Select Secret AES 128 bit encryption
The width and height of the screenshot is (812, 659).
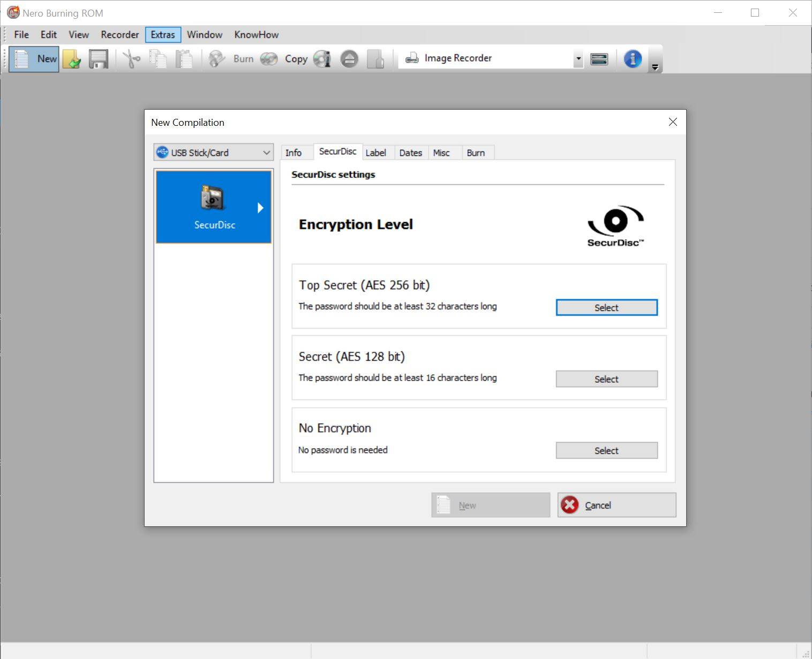coord(606,379)
